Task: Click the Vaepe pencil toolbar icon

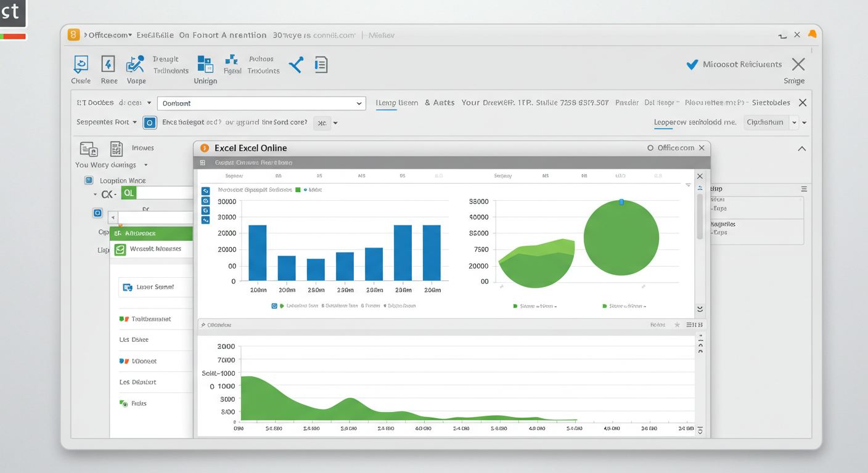Action: pyautogui.click(x=136, y=64)
